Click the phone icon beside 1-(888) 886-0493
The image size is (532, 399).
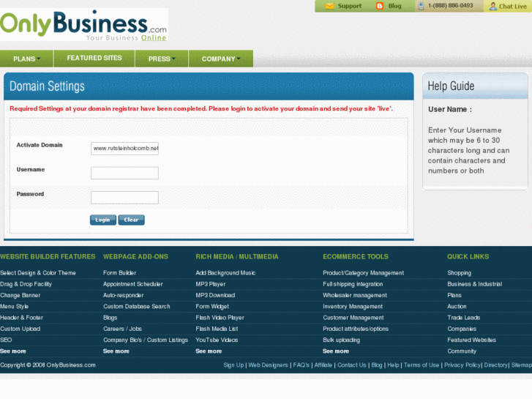point(421,6)
